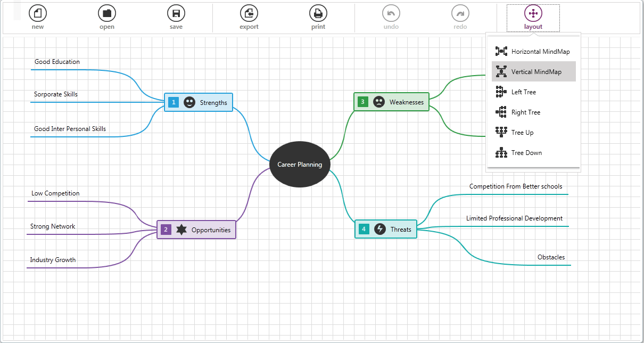Select Horizontal MindMap layout
This screenshot has height=343, width=644.
534,52
